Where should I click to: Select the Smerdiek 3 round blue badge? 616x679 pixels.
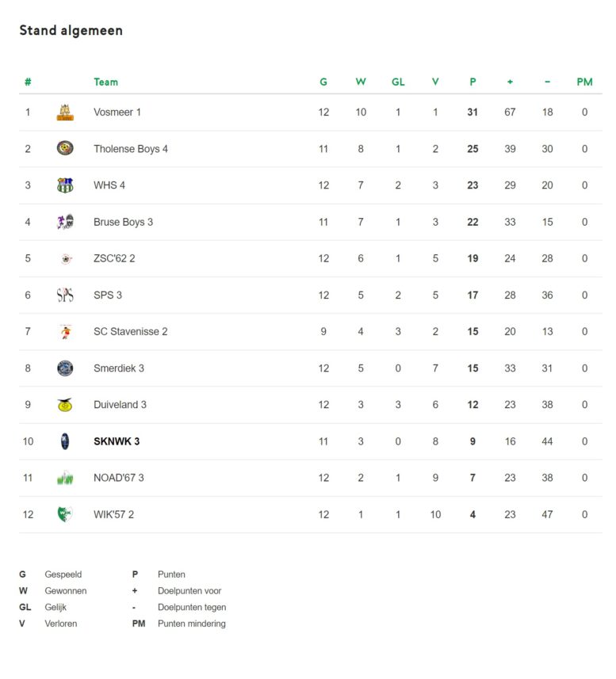(x=65, y=368)
